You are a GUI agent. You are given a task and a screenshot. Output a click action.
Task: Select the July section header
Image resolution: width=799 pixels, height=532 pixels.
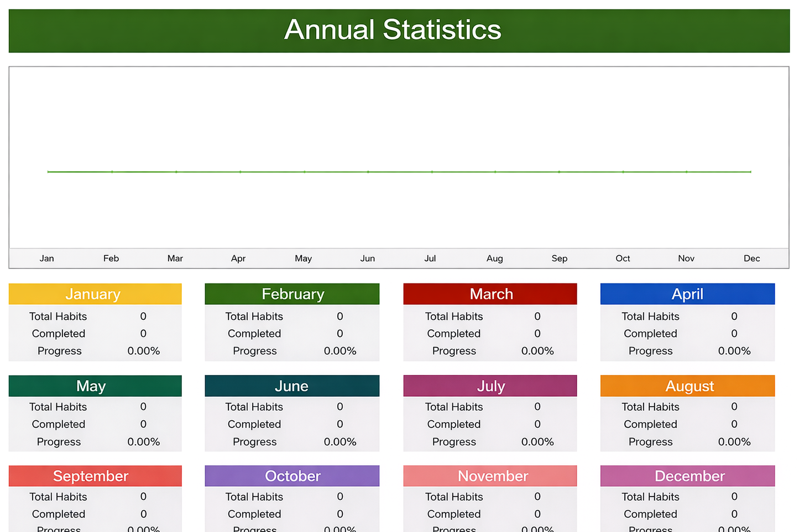(490, 386)
